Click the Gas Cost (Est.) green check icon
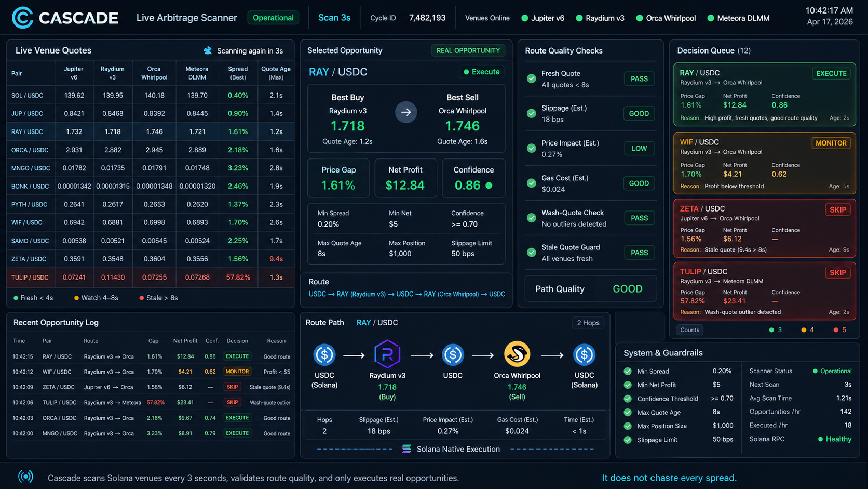The width and height of the screenshot is (868, 489). (x=532, y=183)
